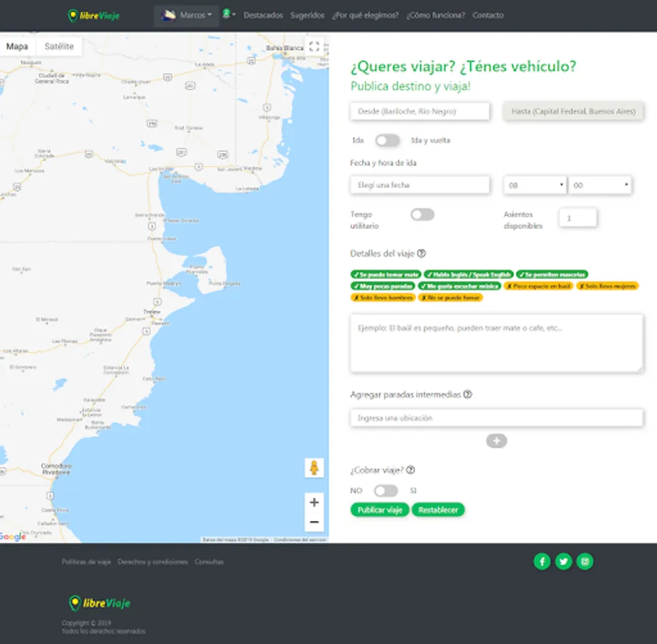
Task: Select tag Solo llevo hombres
Action: 383,298
